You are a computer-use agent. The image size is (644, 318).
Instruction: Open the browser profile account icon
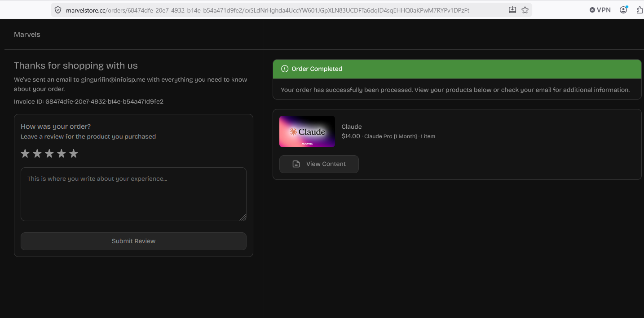(x=623, y=10)
